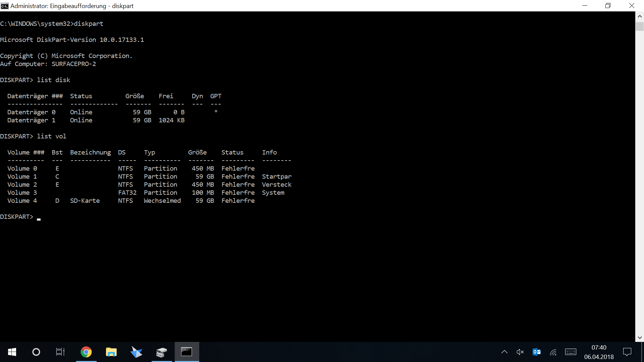Open the Action Center notifications icon
The width and height of the screenshot is (644, 362).
coord(627,352)
